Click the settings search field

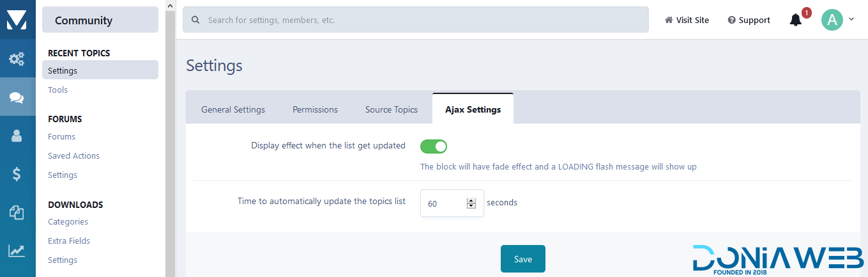tap(415, 20)
